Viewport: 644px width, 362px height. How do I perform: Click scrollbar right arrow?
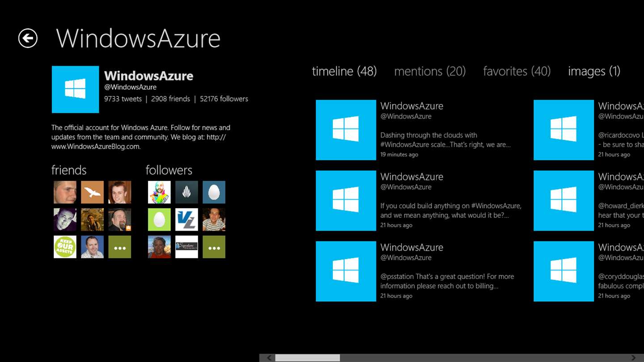pos(634,358)
